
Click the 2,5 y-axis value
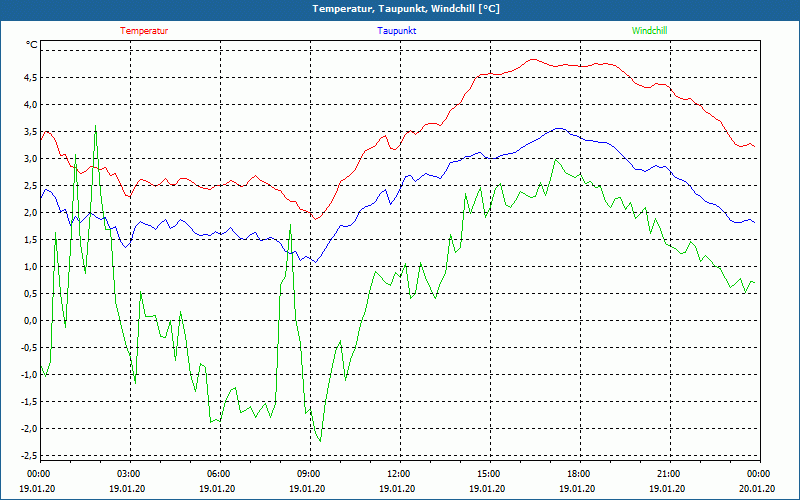31,186
